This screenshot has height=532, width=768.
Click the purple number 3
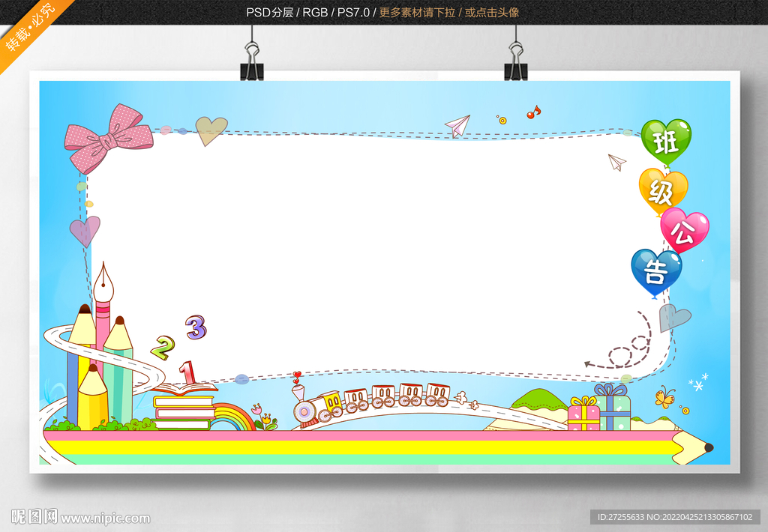tap(196, 327)
